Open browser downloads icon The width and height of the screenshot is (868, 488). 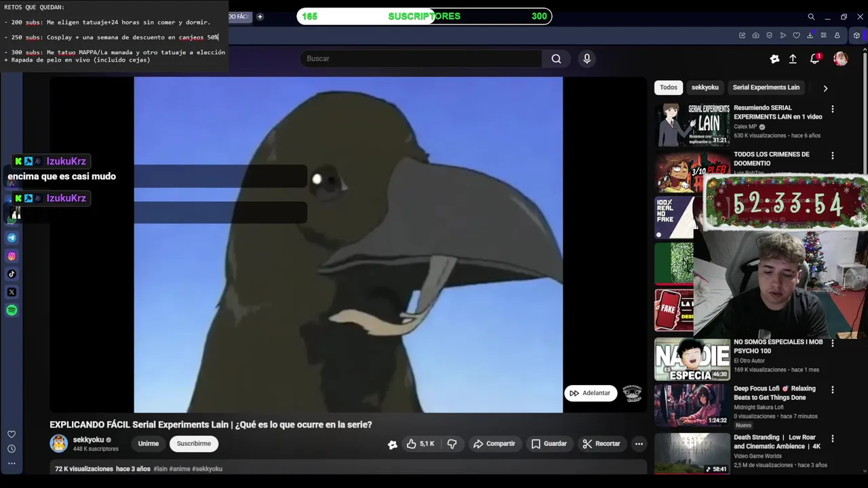(810, 35)
